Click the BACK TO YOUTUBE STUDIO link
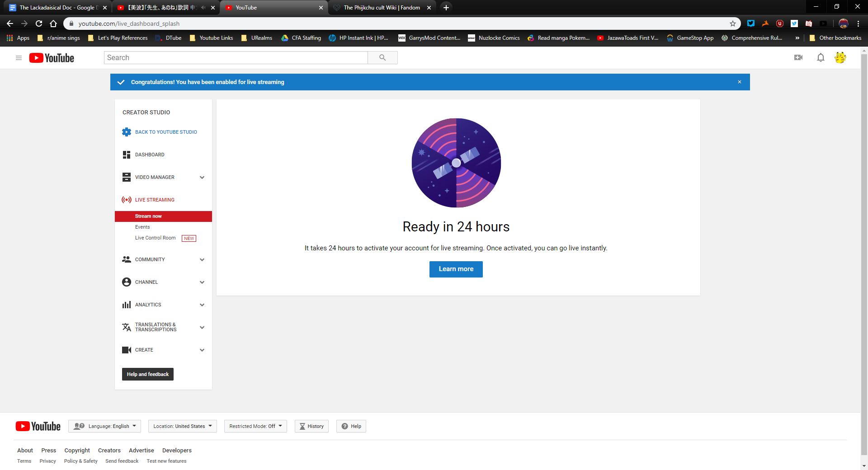Image resolution: width=868 pixels, height=470 pixels. coord(166,132)
